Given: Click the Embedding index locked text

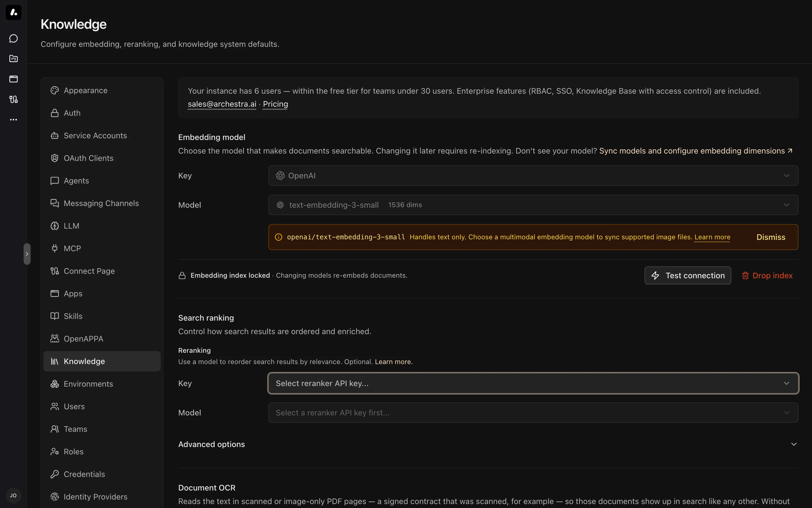Looking at the screenshot, I should (x=230, y=275).
